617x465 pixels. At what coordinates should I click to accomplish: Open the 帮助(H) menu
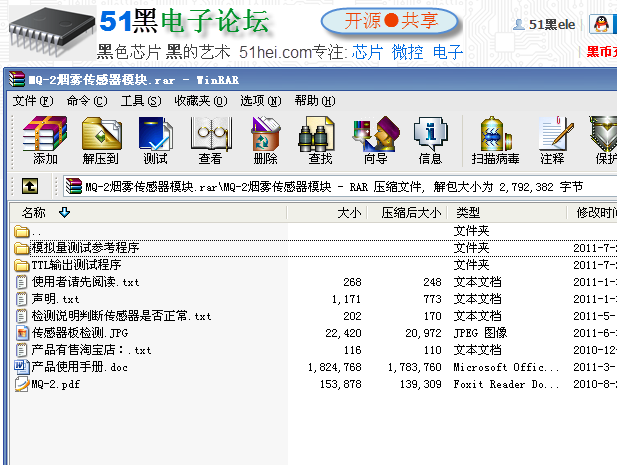coord(315,101)
